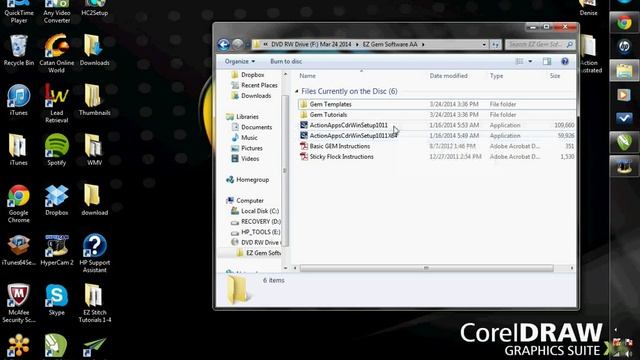Click the refresh button beside address bar
The height and width of the screenshot is (360, 640).
(x=495, y=44)
